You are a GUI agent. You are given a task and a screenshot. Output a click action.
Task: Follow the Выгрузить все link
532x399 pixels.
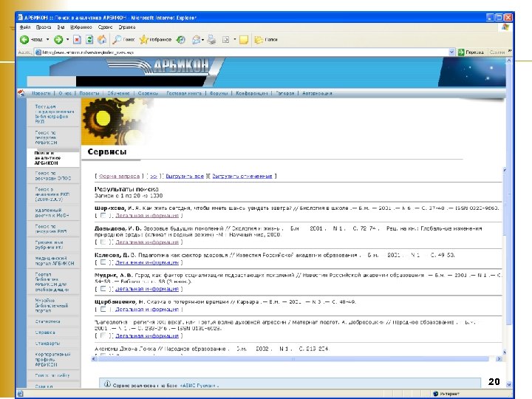pyautogui.click(x=185, y=176)
